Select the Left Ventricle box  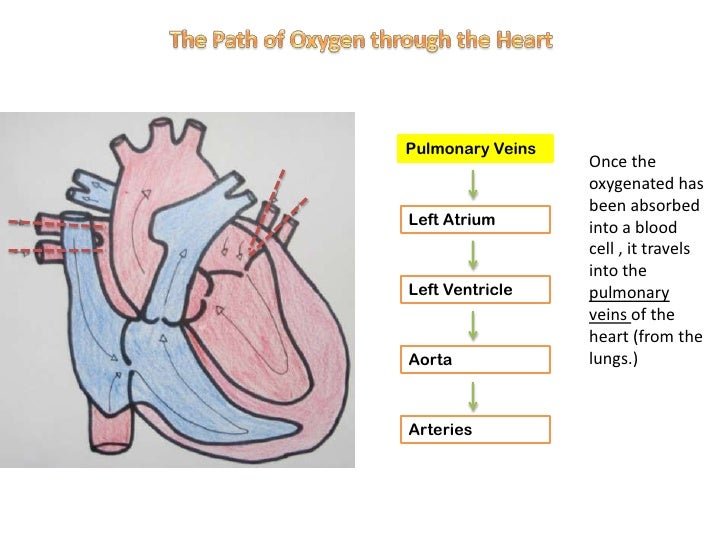pyautogui.click(x=476, y=290)
